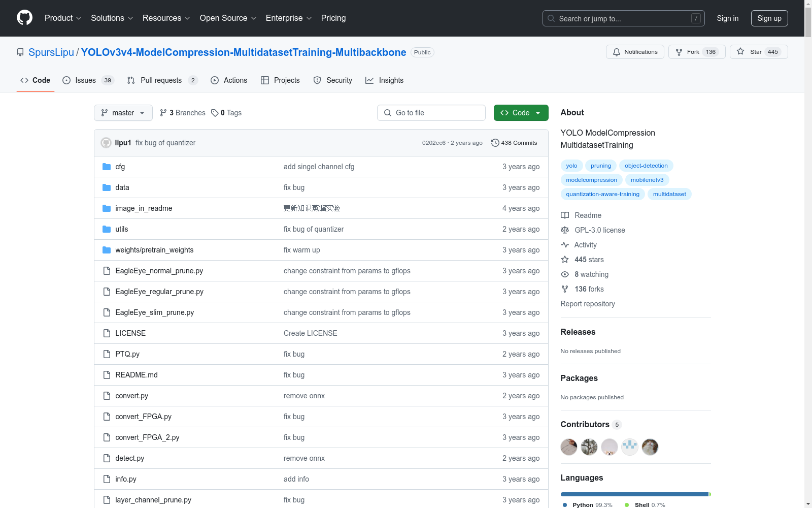Click the utils folder icon
This screenshot has width=812, height=508.
point(107,229)
